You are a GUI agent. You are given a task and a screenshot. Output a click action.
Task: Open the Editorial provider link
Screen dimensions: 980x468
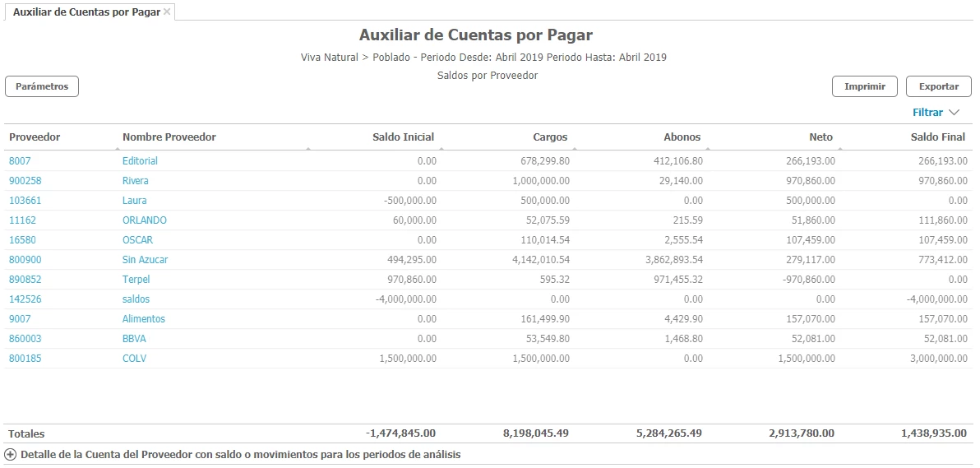coord(140,160)
